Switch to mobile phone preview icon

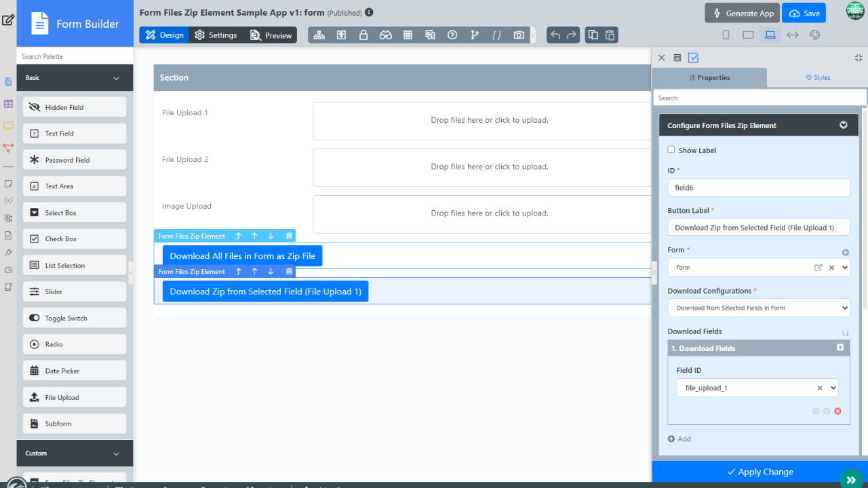726,35
